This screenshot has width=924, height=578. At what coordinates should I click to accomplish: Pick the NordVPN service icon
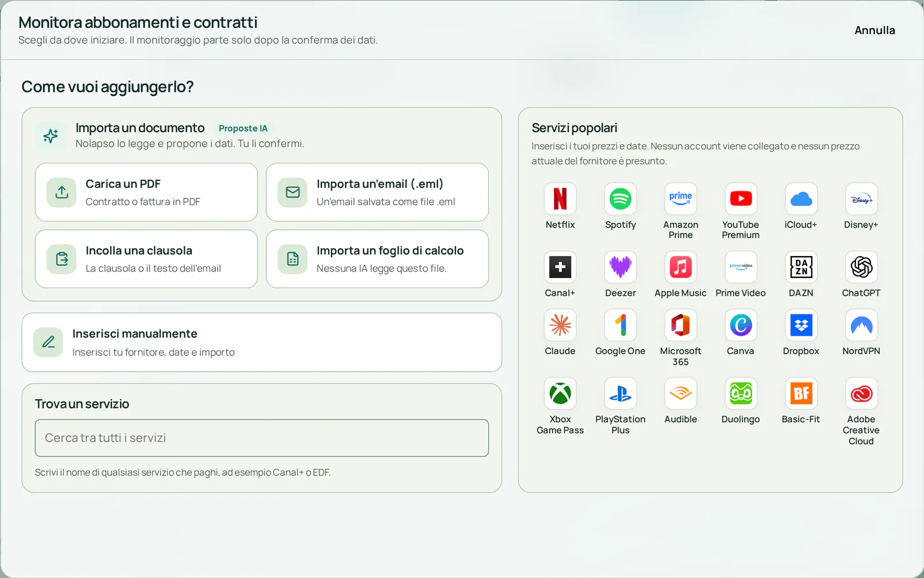click(861, 325)
